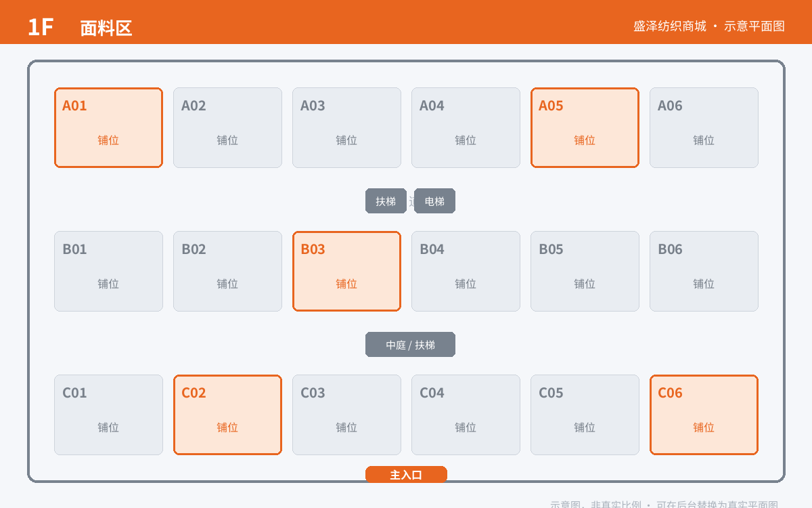Select shop unit A02

click(227, 127)
